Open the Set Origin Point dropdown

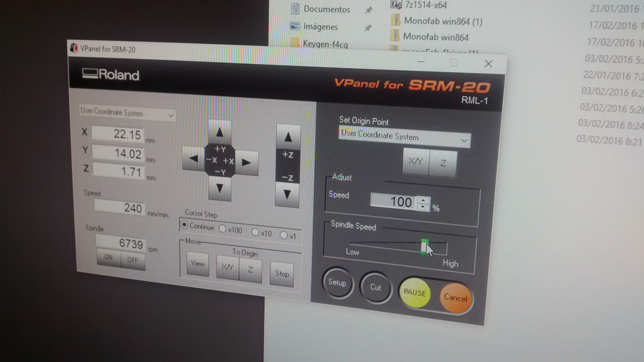[x=404, y=137]
